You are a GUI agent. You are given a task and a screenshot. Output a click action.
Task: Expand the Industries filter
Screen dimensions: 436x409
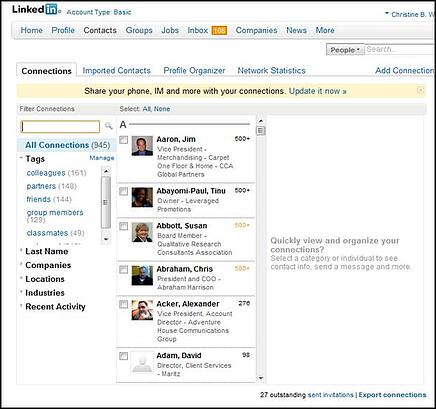[x=21, y=292]
